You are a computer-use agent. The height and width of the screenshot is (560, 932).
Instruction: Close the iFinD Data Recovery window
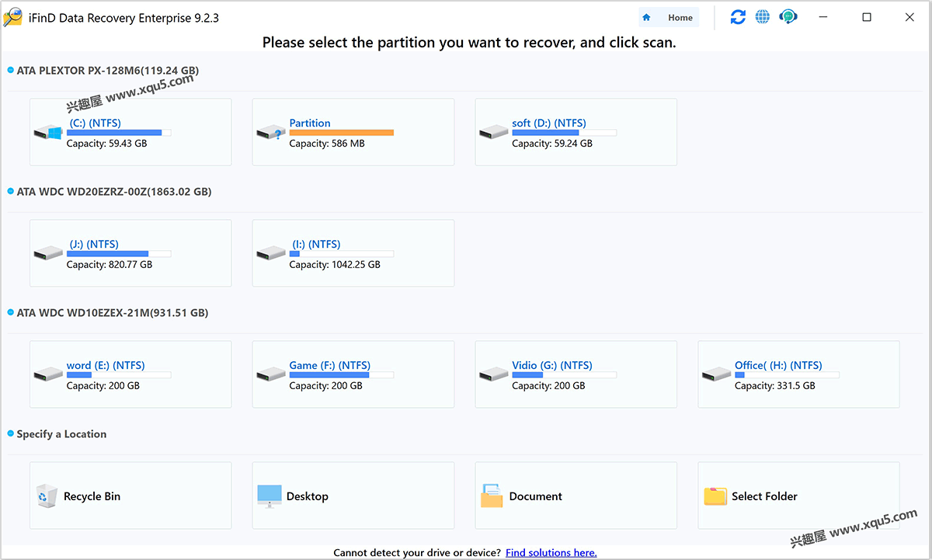point(909,17)
